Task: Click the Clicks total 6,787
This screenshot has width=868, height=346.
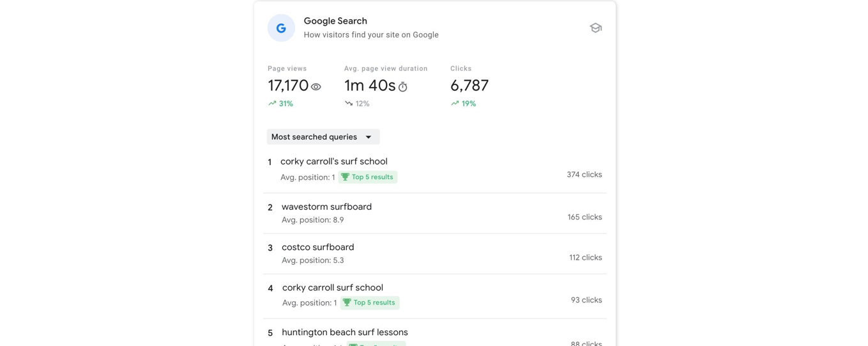Action: (469, 86)
